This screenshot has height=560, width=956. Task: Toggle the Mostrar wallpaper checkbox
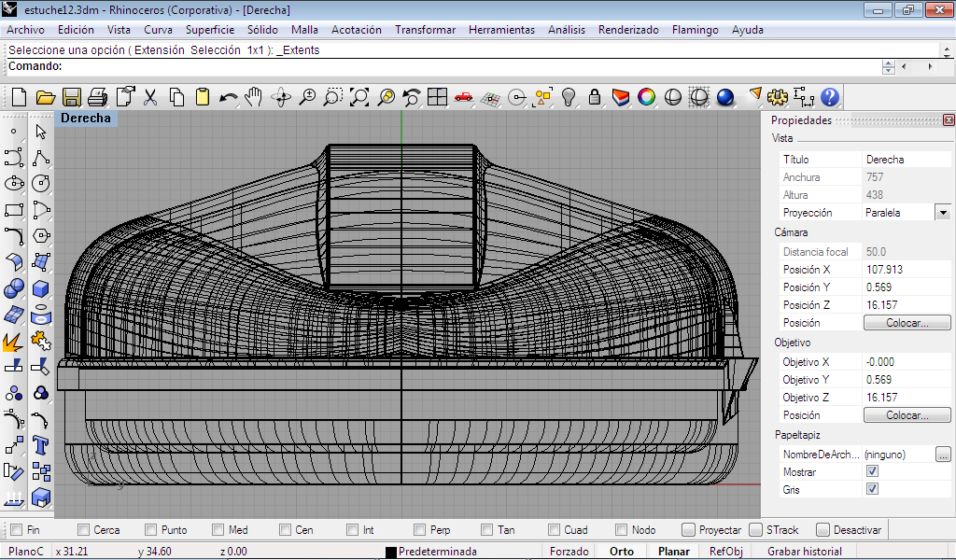872,472
